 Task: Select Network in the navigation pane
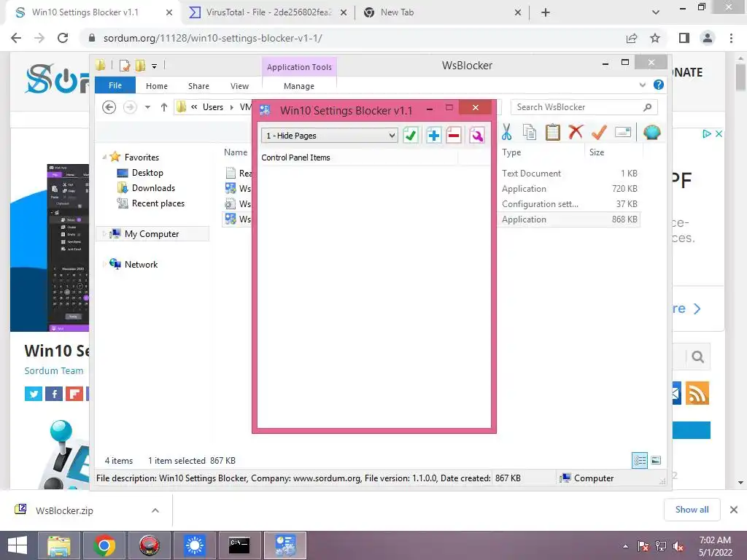click(x=141, y=264)
